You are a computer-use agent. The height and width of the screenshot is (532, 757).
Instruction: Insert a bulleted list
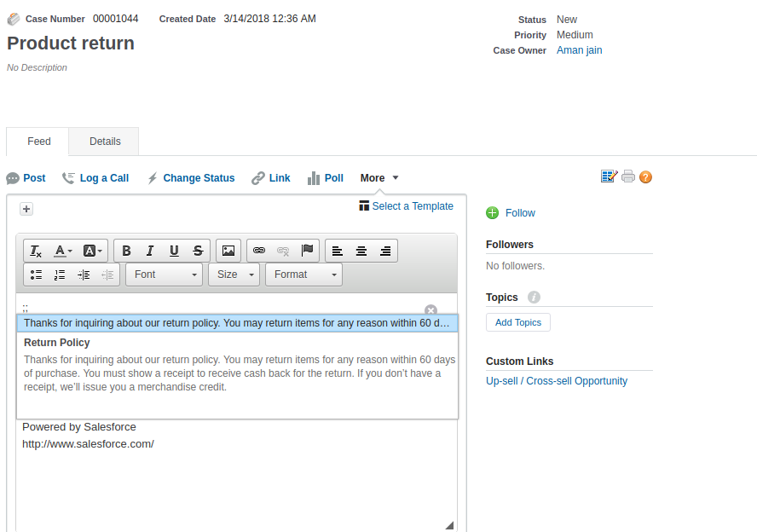[x=36, y=275]
